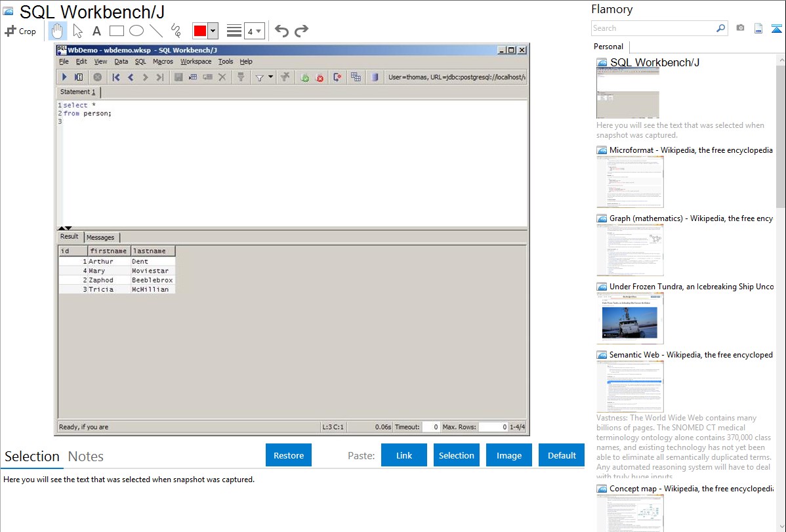The height and width of the screenshot is (532, 786).
Task: Click the insert row icon
Action: point(192,77)
